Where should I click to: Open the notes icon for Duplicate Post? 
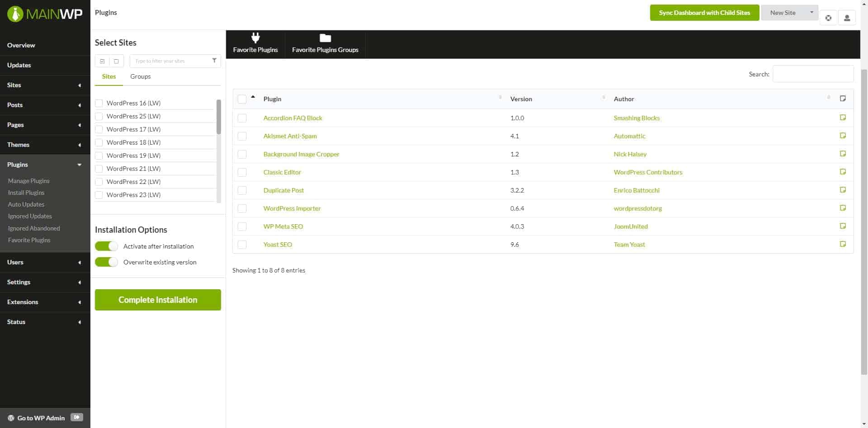pos(843,190)
